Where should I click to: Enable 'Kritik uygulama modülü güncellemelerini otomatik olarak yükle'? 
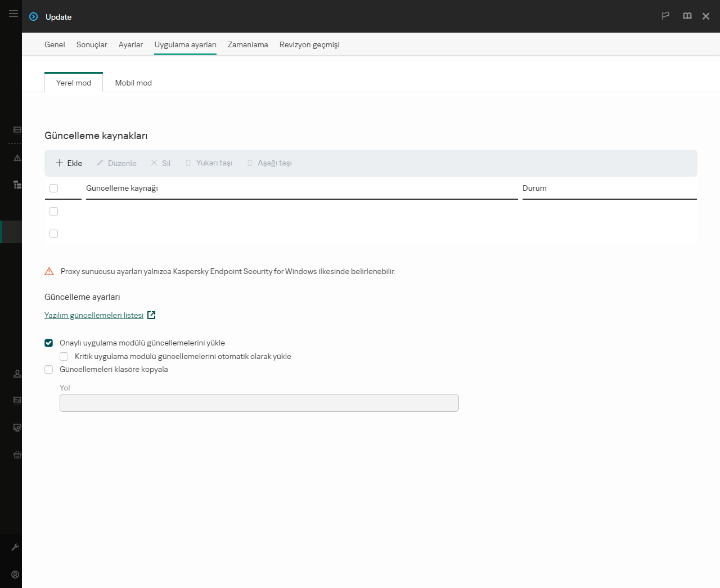pos(64,357)
